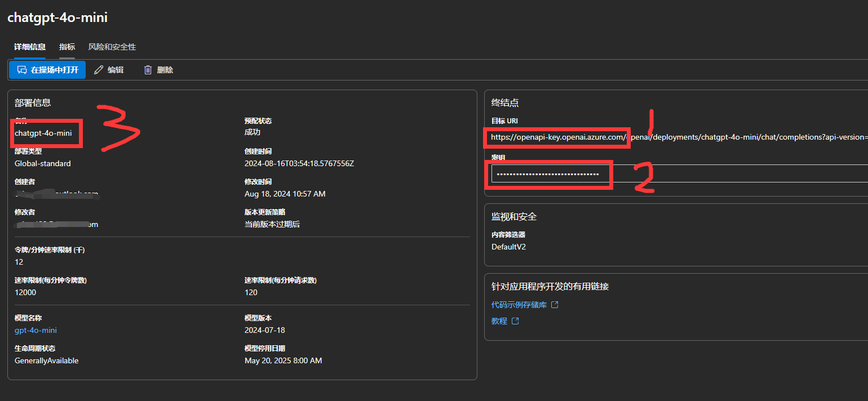
Task: Click the trash can delete icon
Action: (x=148, y=70)
